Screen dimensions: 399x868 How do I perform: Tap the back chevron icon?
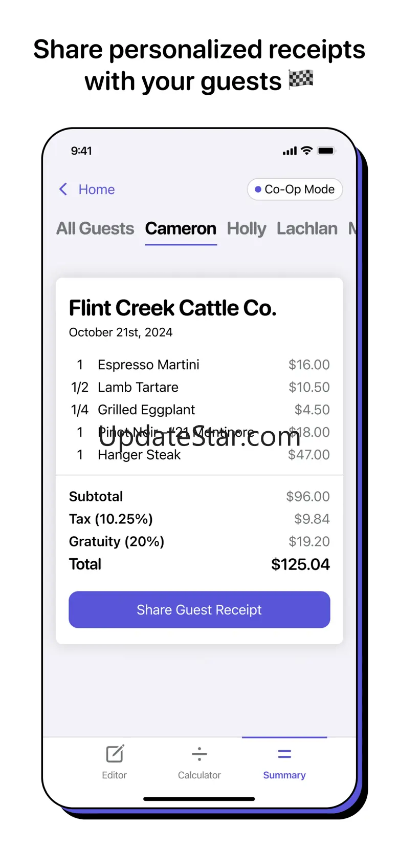[x=63, y=189]
